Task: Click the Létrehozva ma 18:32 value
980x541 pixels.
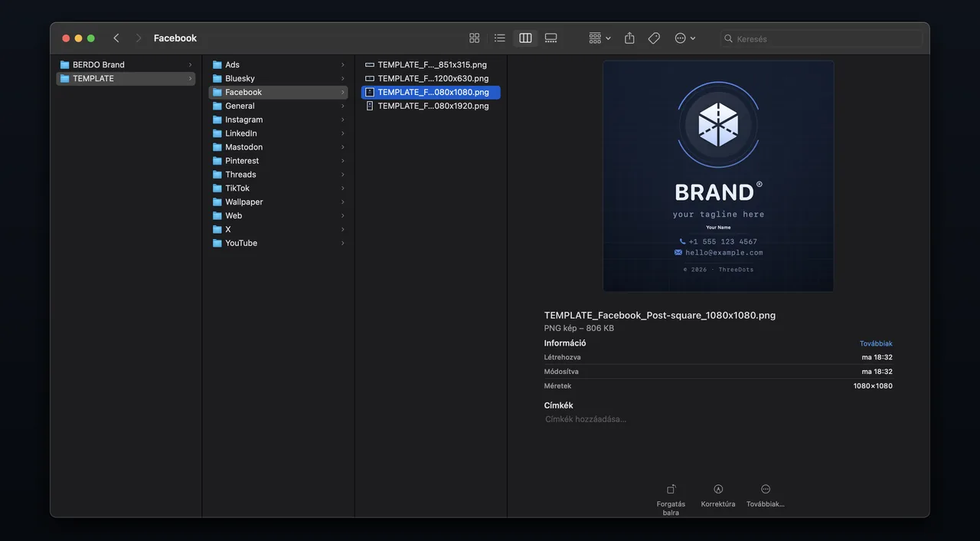Action: 877,358
